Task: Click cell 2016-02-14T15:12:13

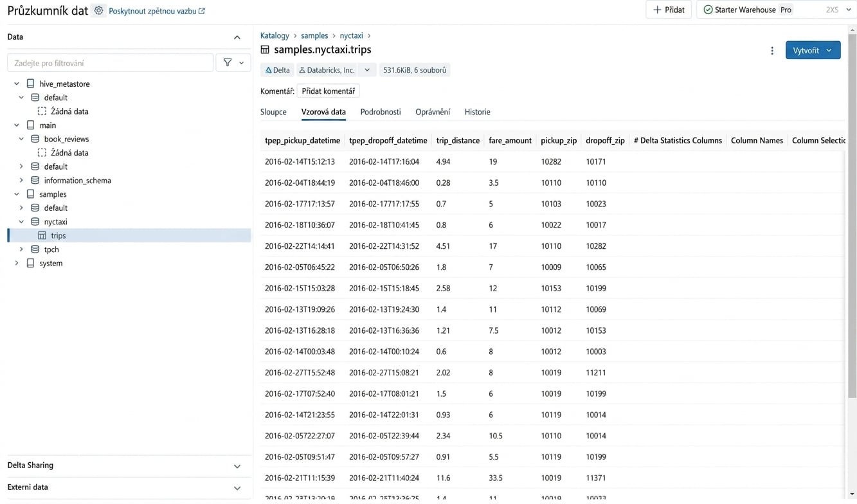Action: pyautogui.click(x=300, y=161)
